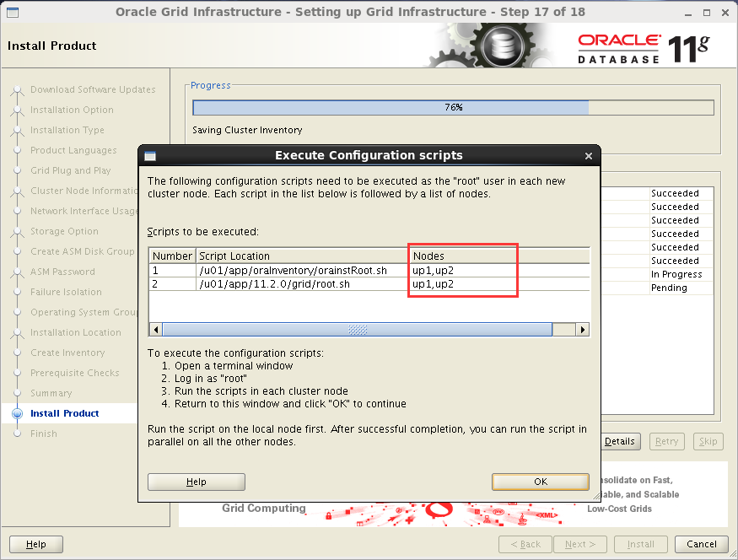Go to Failure Isolation step
This screenshot has width=738, height=560.
(66, 292)
